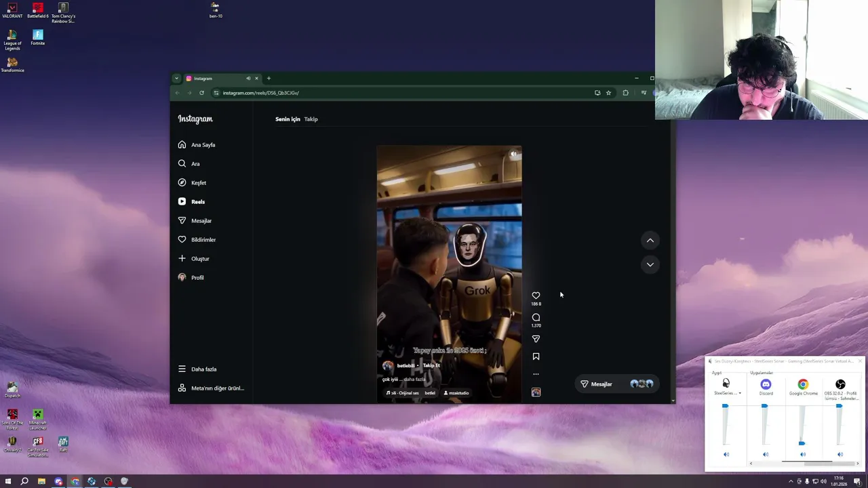This screenshot has width=868, height=488.
Task: Select Fortnite desktop shortcut
Action: (x=37, y=37)
